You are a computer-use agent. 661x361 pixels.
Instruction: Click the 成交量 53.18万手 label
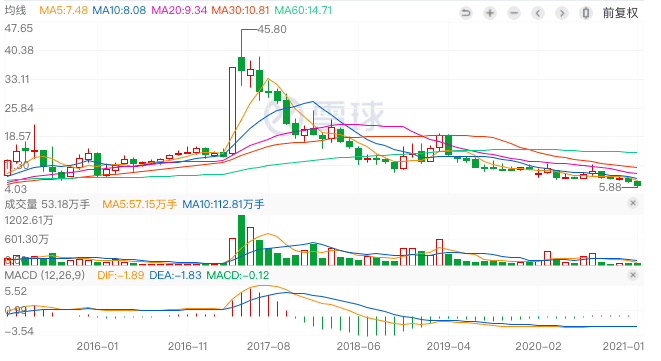[x=47, y=205]
